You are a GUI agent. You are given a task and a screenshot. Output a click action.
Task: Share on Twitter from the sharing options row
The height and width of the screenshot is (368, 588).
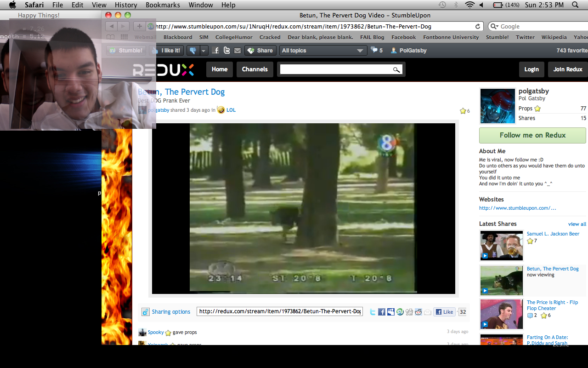[373, 312]
